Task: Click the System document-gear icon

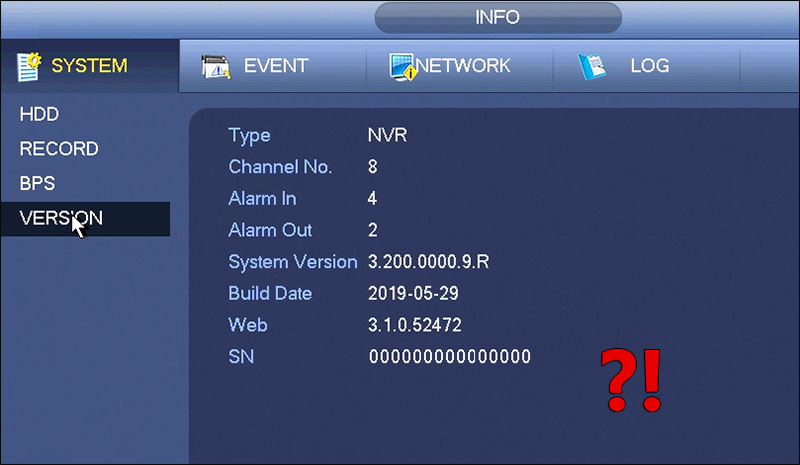Action: 29,66
